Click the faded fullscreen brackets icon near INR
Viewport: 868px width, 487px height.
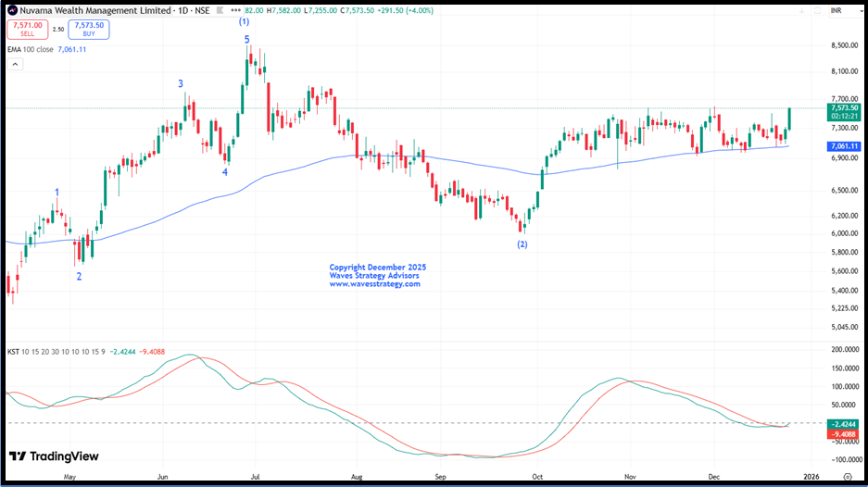(x=817, y=10)
